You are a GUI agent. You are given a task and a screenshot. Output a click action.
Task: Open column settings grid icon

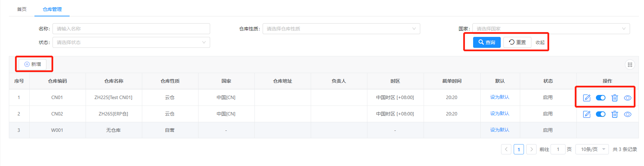630,65
